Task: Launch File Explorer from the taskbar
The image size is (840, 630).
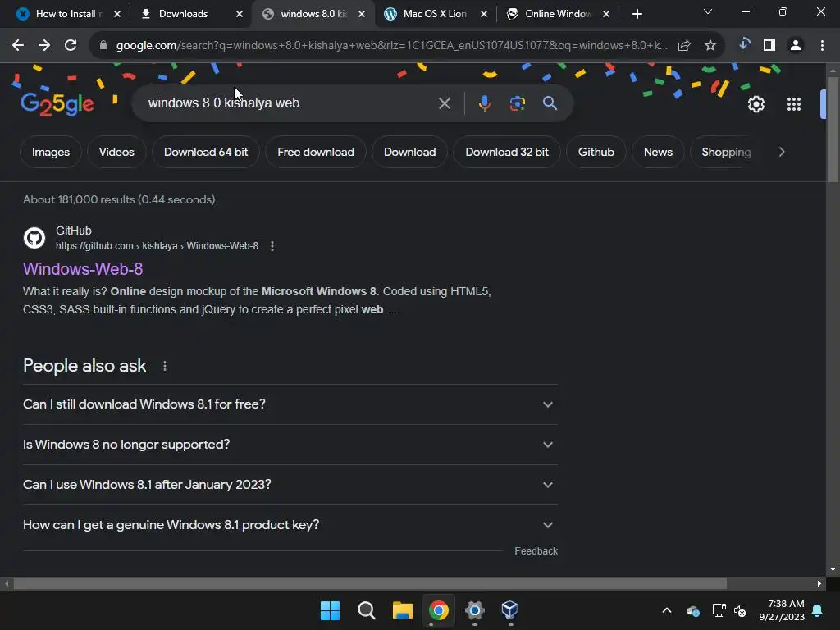Action: [402, 610]
